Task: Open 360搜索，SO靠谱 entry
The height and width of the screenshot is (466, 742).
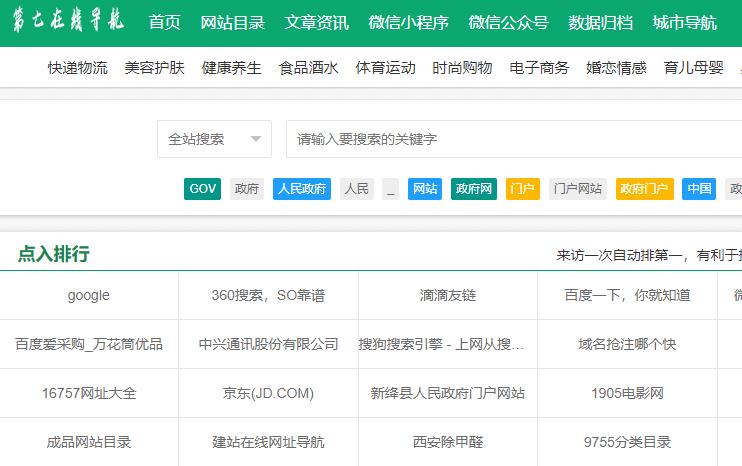Action: tap(268, 295)
